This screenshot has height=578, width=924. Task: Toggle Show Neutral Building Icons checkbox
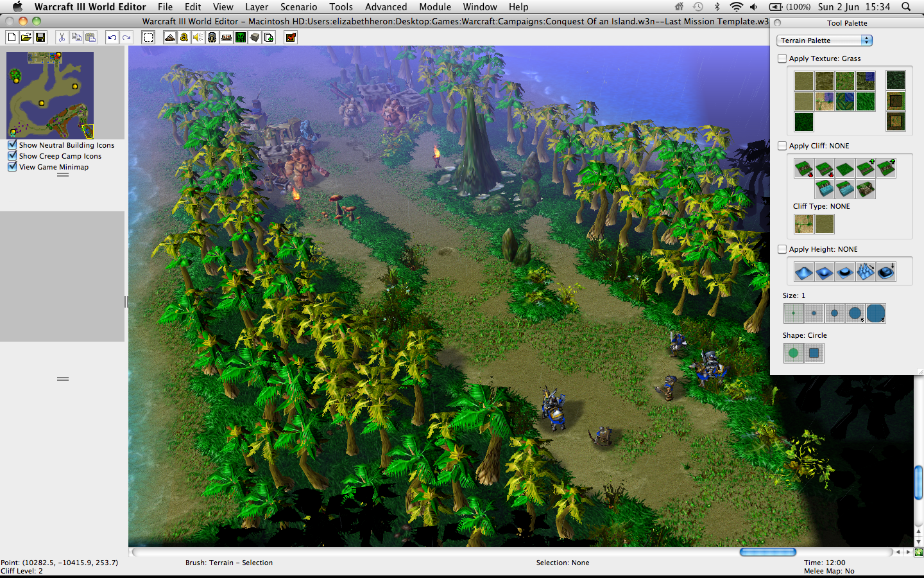12,145
